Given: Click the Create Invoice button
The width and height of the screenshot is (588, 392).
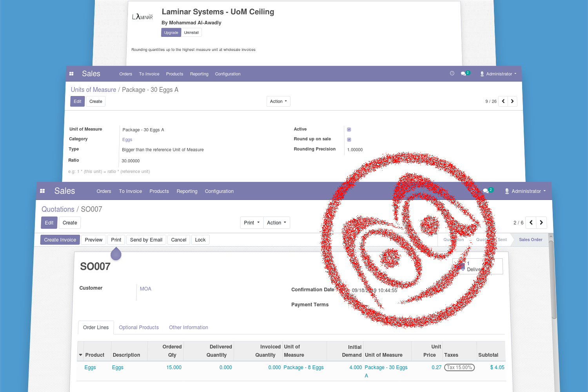Looking at the screenshot, I should pyautogui.click(x=60, y=240).
